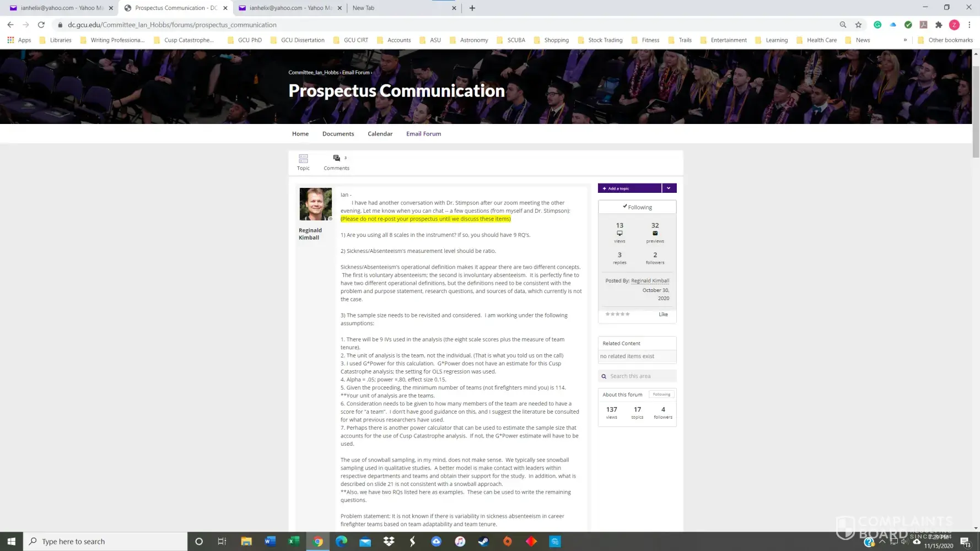980x551 pixels.
Task: Open the Mail app on the taskbar
Action: (365, 541)
